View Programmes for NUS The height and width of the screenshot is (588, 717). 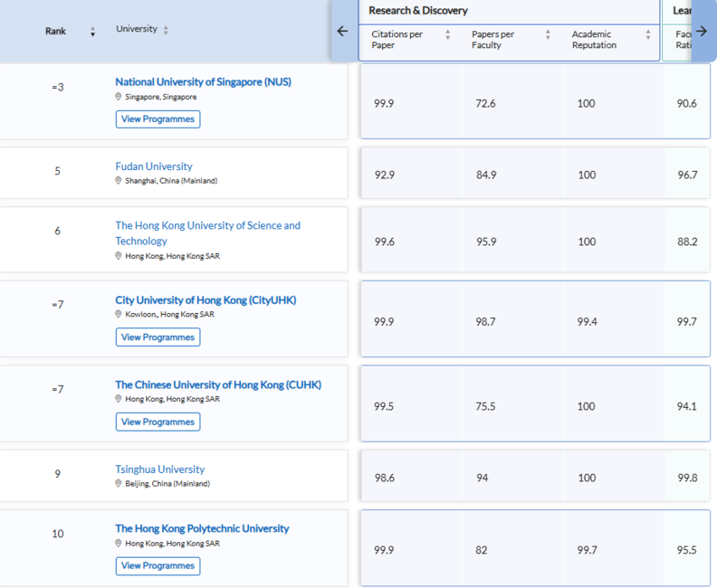pos(158,119)
